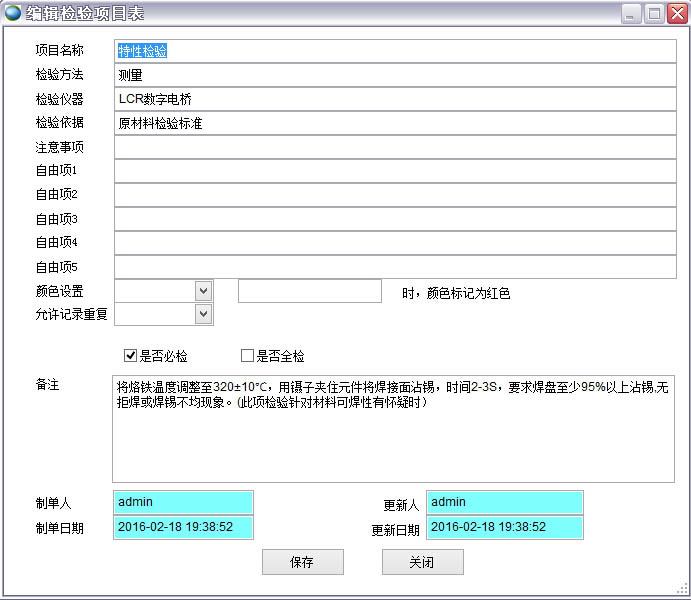Screen dimensions: 691x600
Task: Click the color condition value field
Action: [310, 291]
